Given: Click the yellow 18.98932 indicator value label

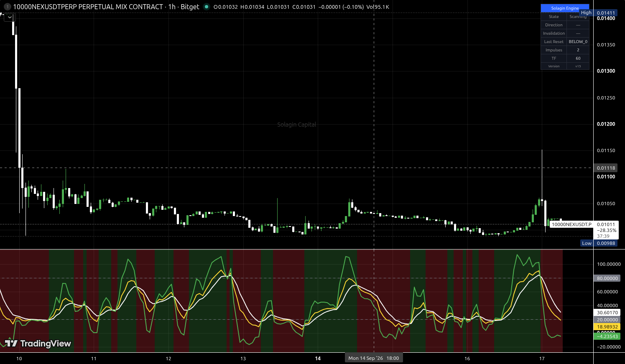Looking at the screenshot, I should pyautogui.click(x=607, y=327).
